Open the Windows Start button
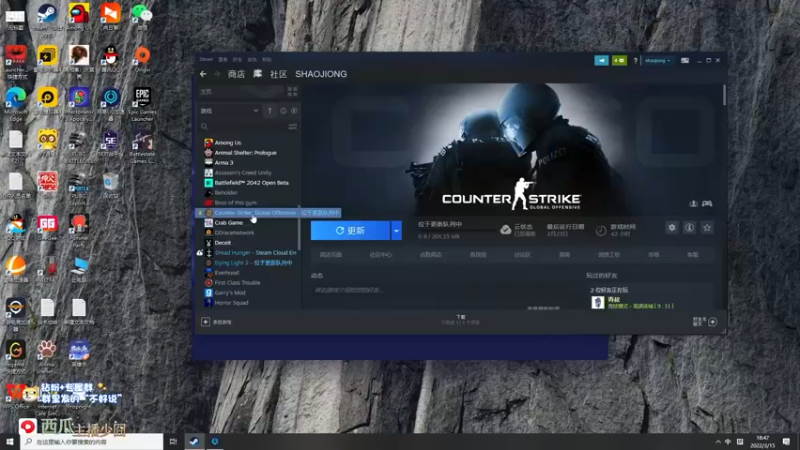The height and width of the screenshot is (450, 800). pyautogui.click(x=9, y=441)
